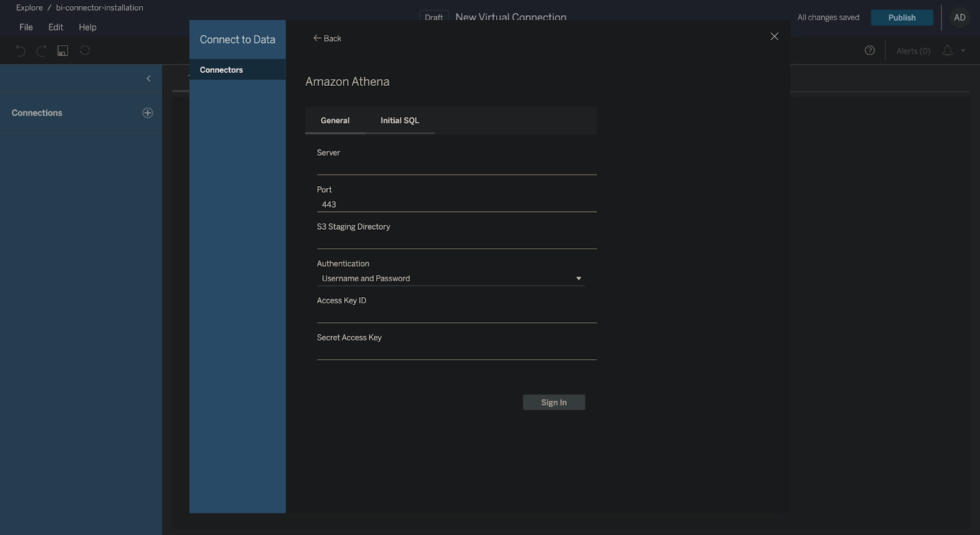Click the save disk icon
The image size is (980, 535).
click(x=62, y=51)
